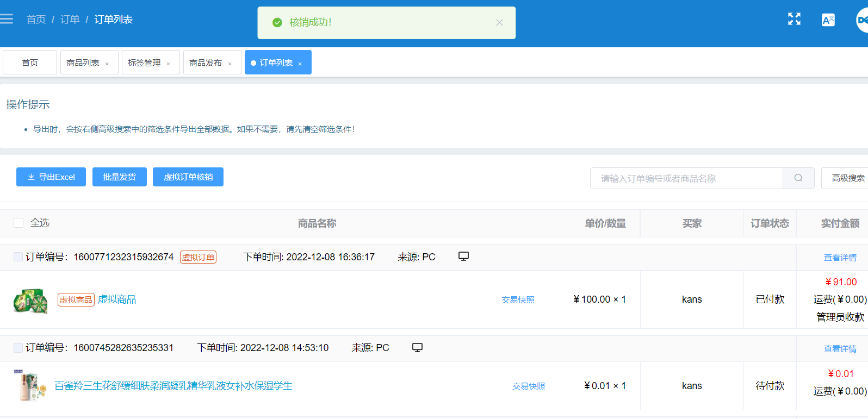Click the 虚拟订单核销 button
868x419 pixels.
188,177
